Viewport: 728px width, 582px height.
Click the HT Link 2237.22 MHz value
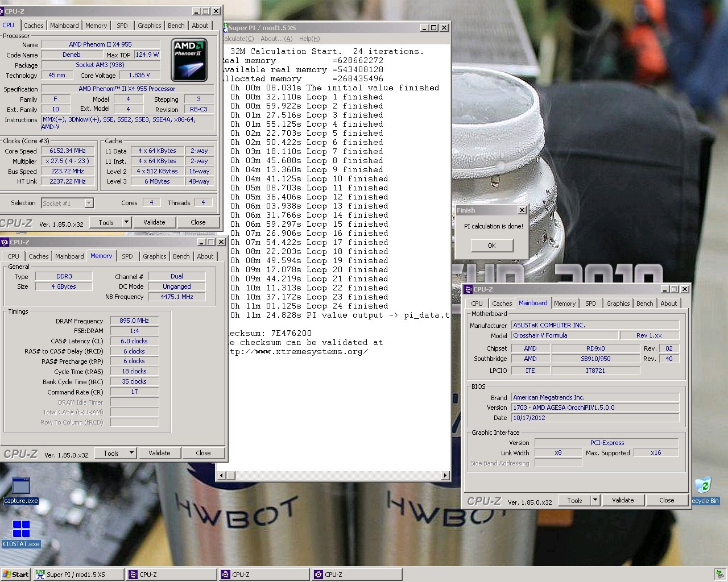(x=68, y=181)
